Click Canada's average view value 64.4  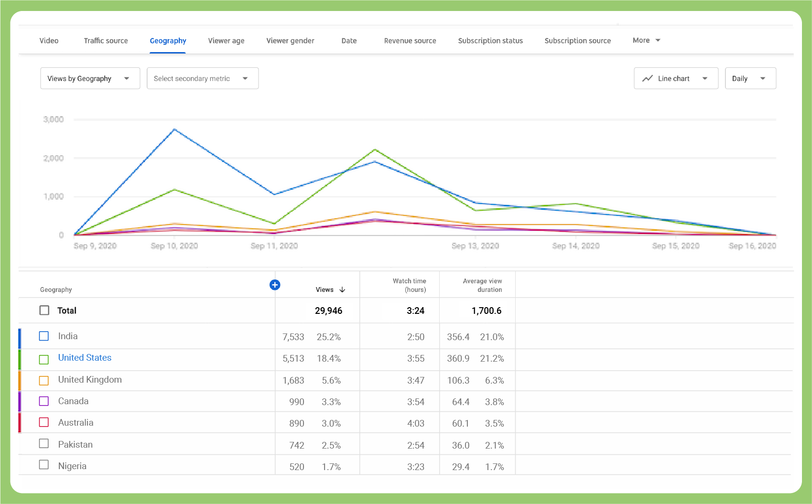461,402
